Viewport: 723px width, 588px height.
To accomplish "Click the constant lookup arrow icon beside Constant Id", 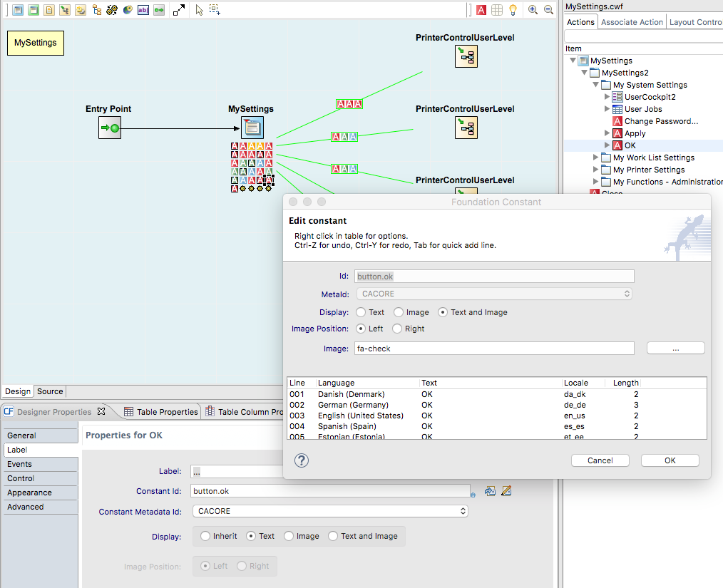I will pyautogui.click(x=490, y=491).
